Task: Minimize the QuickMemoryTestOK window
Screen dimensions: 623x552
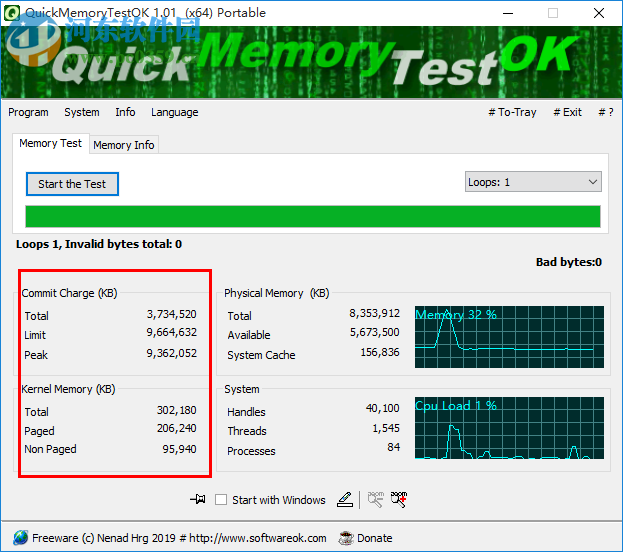Action: (x=508, y=13)
